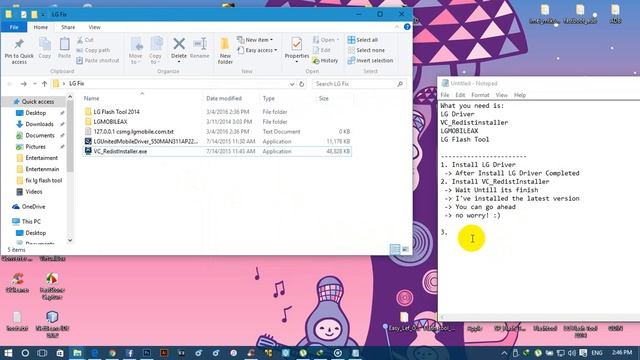Open Notepad Edit menu
640x360 pixels.
pos(460,95)
